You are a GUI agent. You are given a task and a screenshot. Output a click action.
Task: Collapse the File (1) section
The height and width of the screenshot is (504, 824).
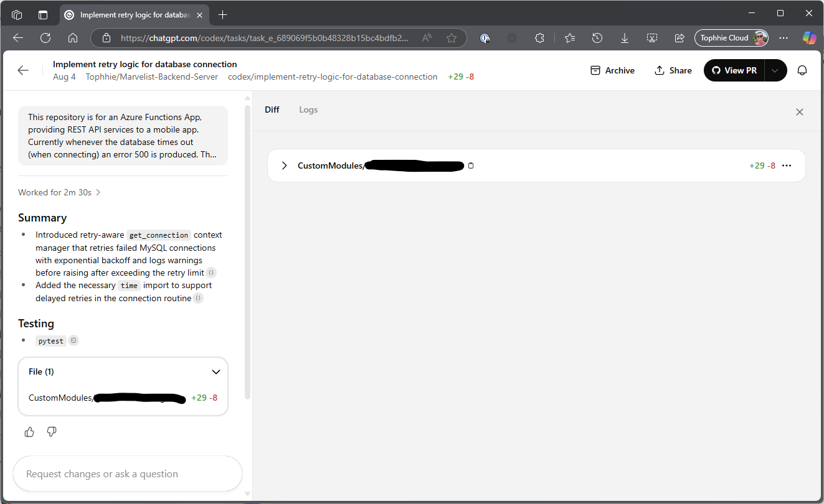[x=216, y=371]
